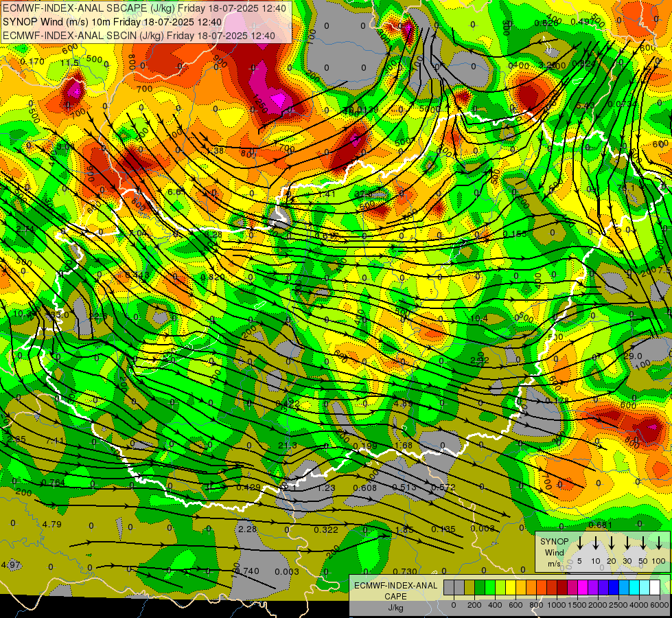
Task: Select the orange swatch left of 800
Action: (531, 587)
